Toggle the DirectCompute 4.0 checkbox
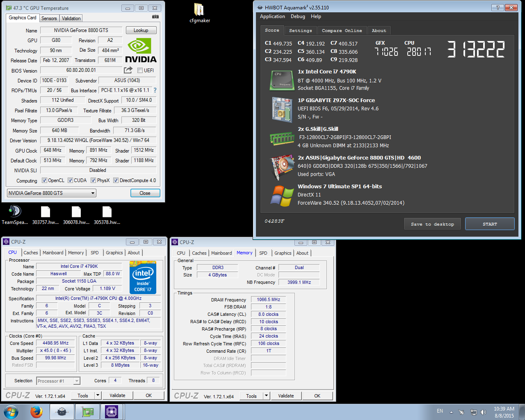Image resolution: width=525 pixels, height=420 pixels. 116,180
